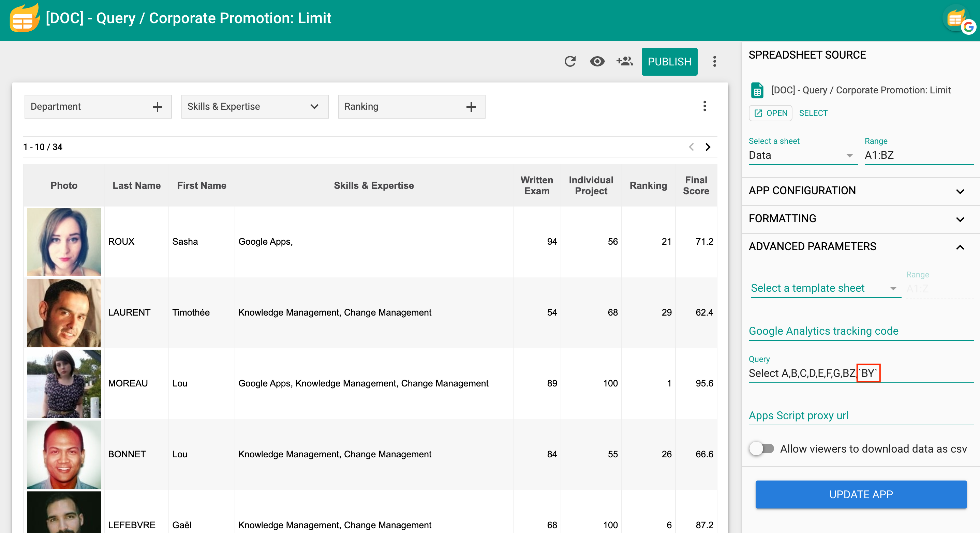Open the Select a sheet dropdown

tap(803, 155)
